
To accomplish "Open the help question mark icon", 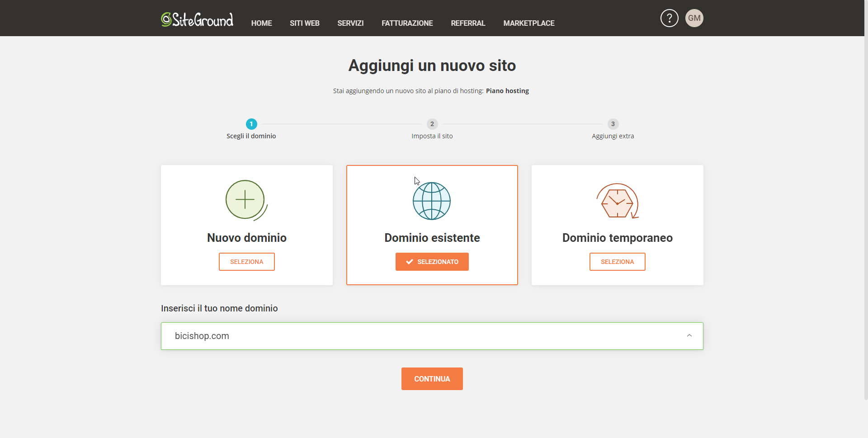I will point(669,18).
